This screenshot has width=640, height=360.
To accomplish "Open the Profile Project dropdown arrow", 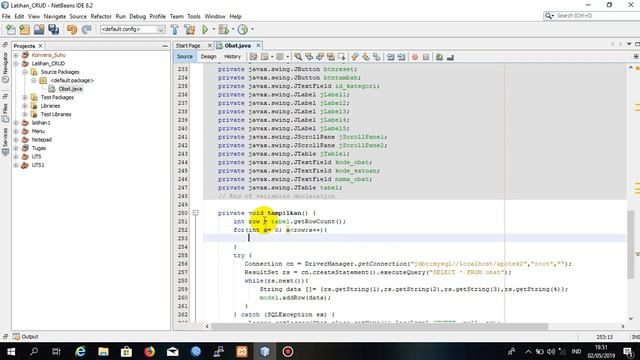I will [252, 29].
